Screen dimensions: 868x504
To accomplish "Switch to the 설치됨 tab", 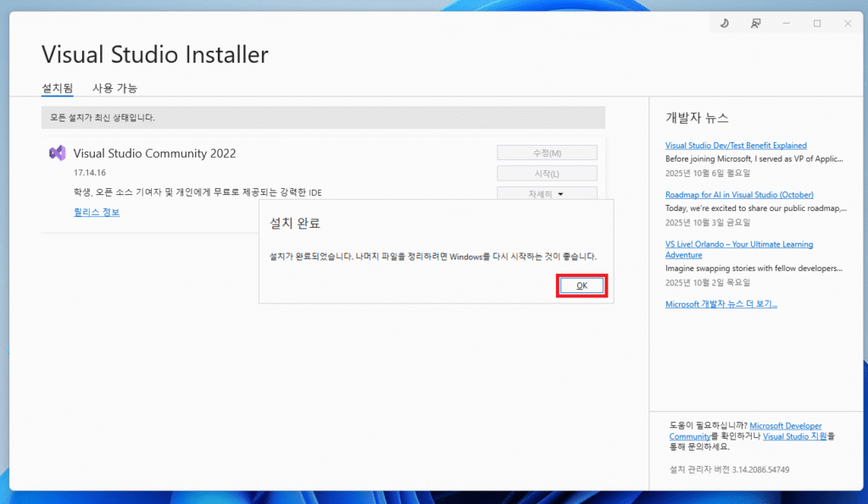I will 57,88.
